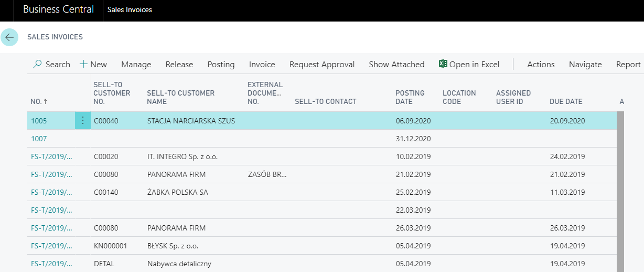
Task: Open the three-dot menu on row 1005
Action: click(83, 121)
